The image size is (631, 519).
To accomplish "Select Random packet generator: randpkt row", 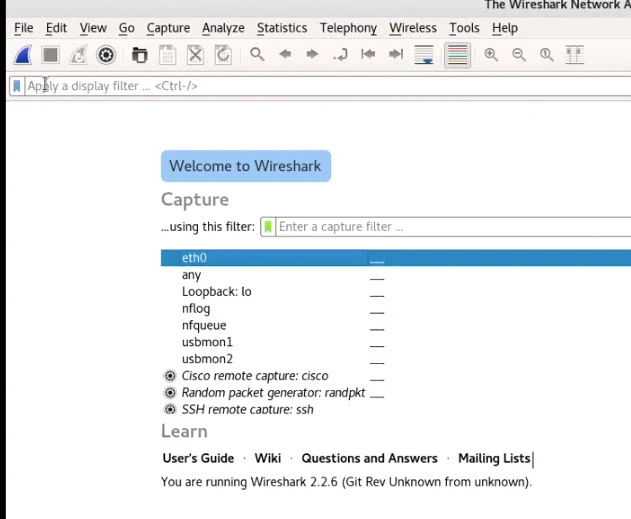I will coord(396,393).
